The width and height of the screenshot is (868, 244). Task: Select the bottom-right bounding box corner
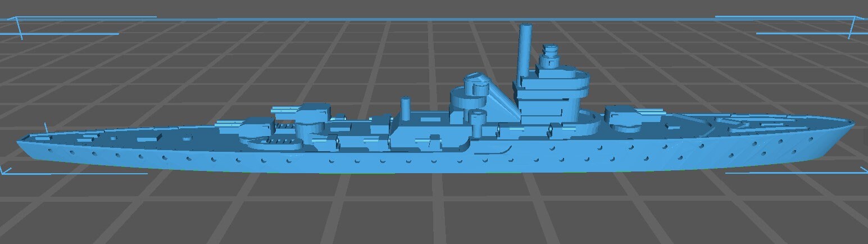tap(863, 169)
